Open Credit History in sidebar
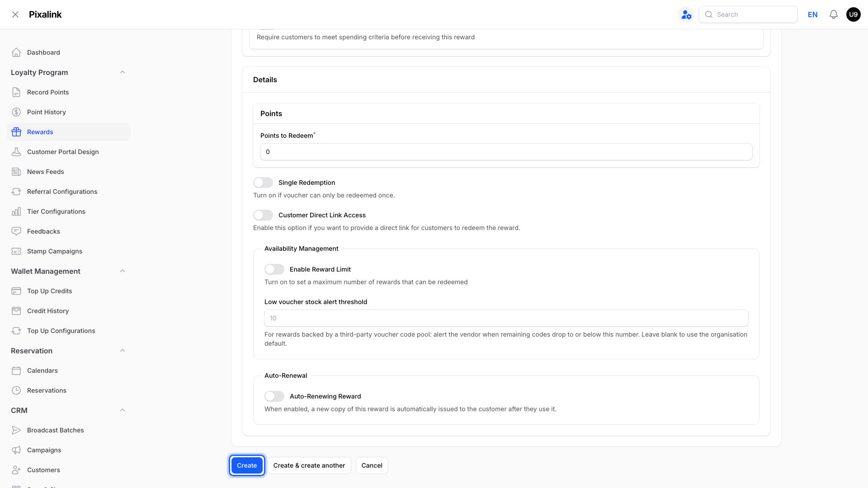The width and height of the screenshot is (868, 488). click(69, 311)
